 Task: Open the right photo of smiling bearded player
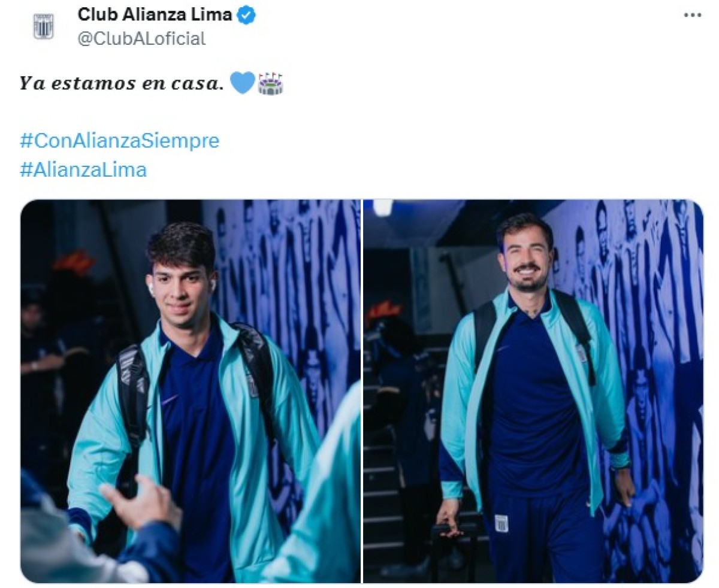[x=533, y=391]
